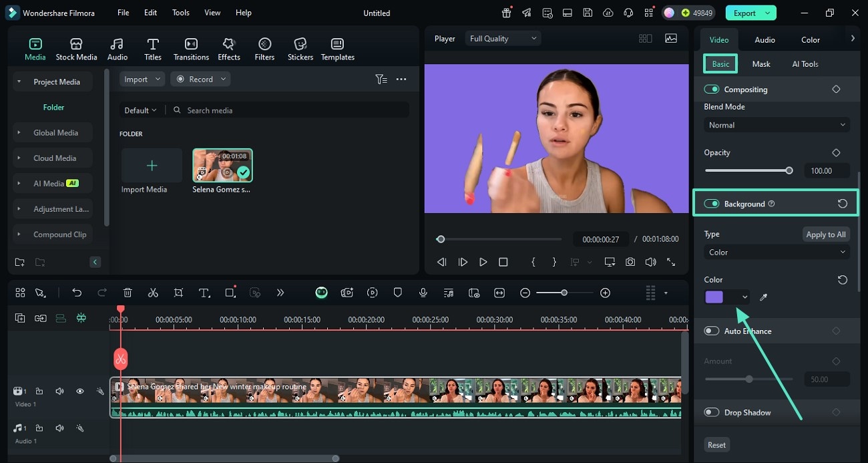The width and height of the screenshot is (868, 463).
Task: Open the Templates tab
Action: [338, 49]
